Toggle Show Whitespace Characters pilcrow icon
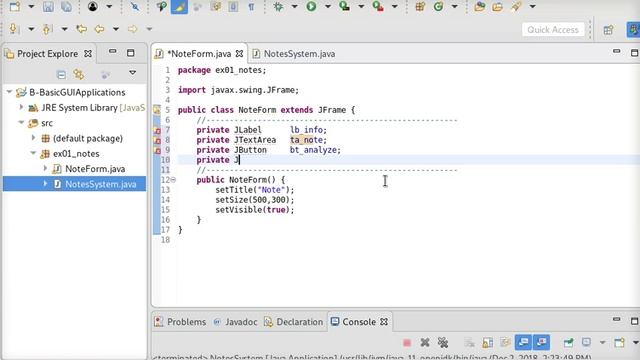Viewport: 640px width, 360px height. click(251, 7)
